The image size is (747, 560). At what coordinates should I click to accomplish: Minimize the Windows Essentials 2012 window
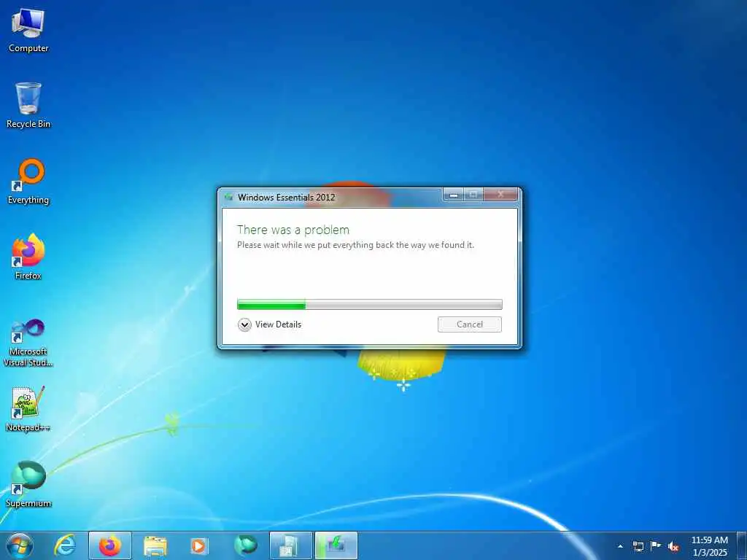(454, 194)
